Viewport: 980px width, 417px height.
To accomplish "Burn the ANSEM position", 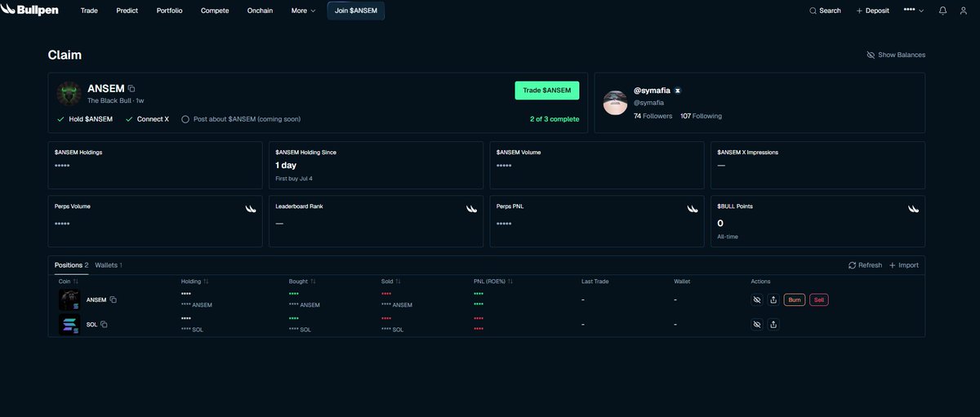I will 794,299.
